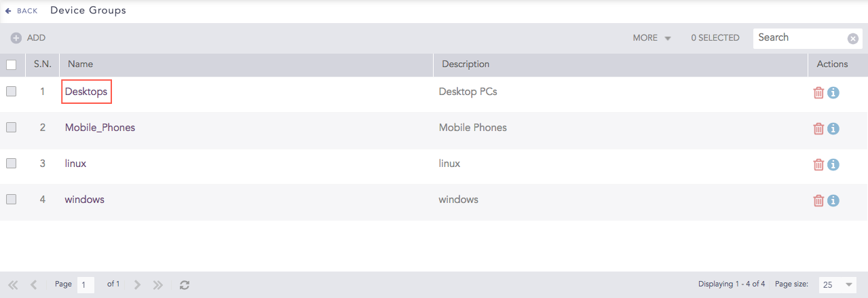Select the 'Desktop PCs' description cell
The width and height of the screenshot is (868, 298).
coord(468,91)
